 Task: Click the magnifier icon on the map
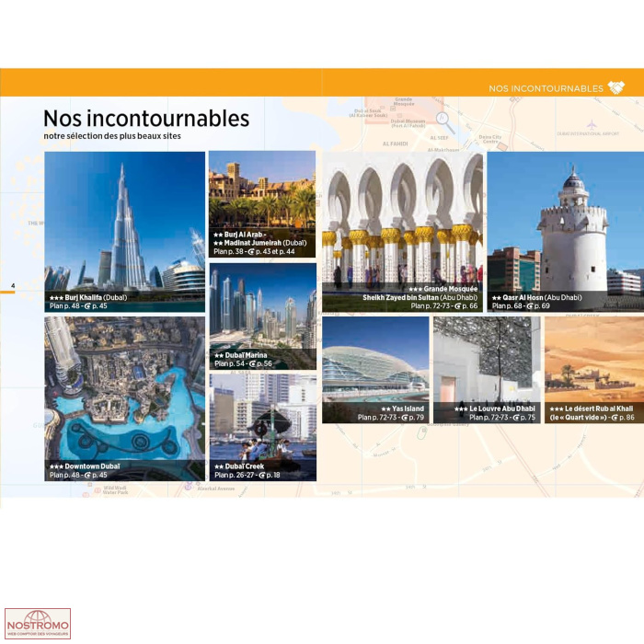coord(445,122)
